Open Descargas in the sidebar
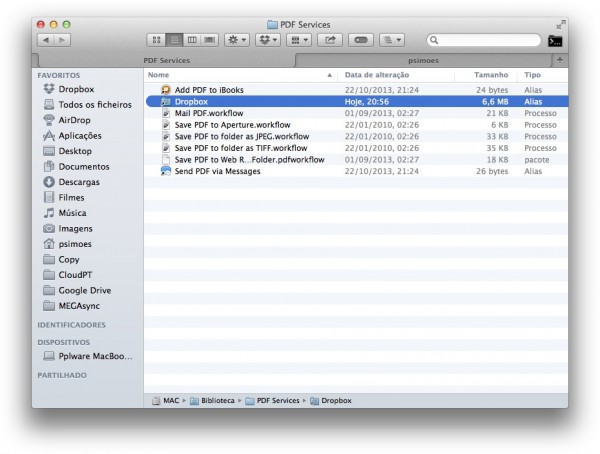Image resolution: width=600 pixels, height=454 pixels. [71, 182]
